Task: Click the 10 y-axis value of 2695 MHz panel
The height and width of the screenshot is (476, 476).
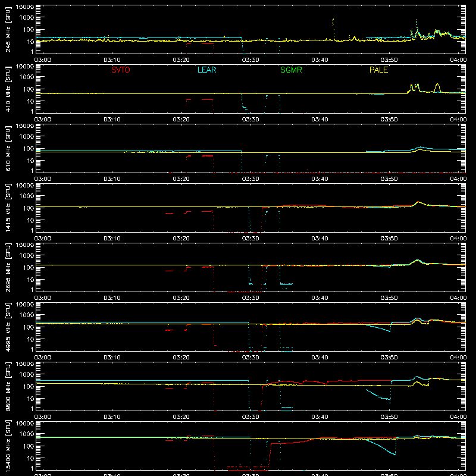Action: click(x=30, y=280)
